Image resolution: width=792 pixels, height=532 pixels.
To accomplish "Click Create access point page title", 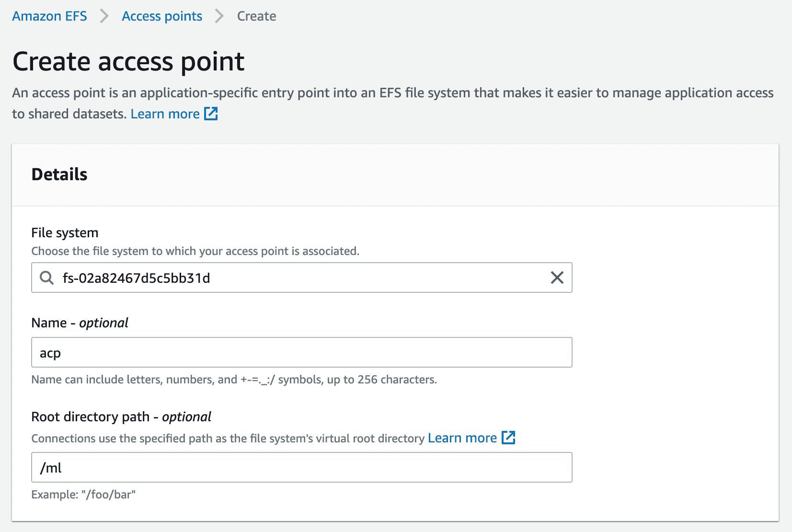I will pyautogui.click(x=128, y=62).
